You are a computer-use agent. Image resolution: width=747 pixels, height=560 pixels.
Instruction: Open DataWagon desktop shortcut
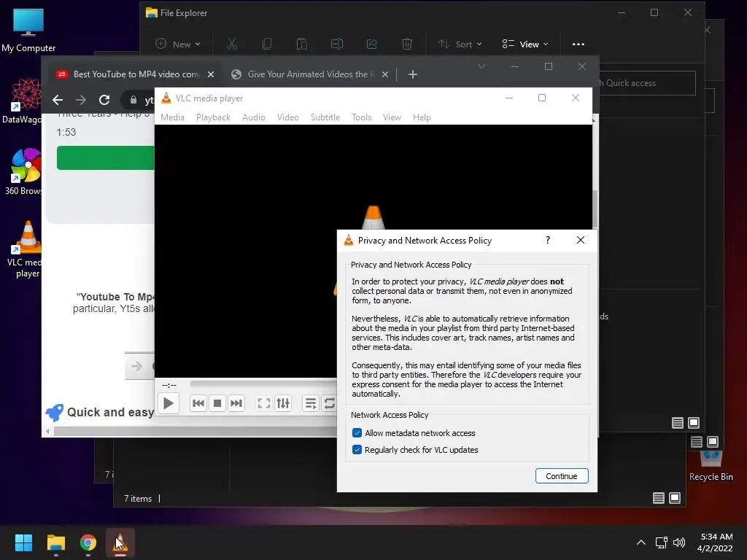tap(23, 101)
